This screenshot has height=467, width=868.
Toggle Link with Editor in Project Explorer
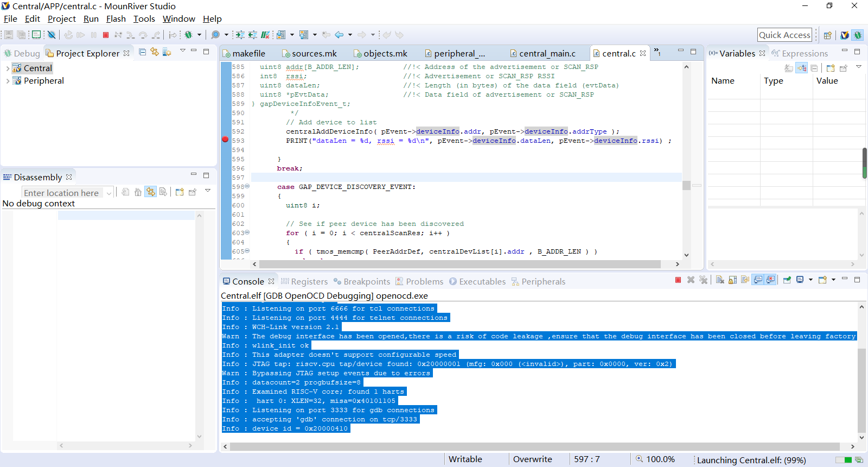pos(155,52)
